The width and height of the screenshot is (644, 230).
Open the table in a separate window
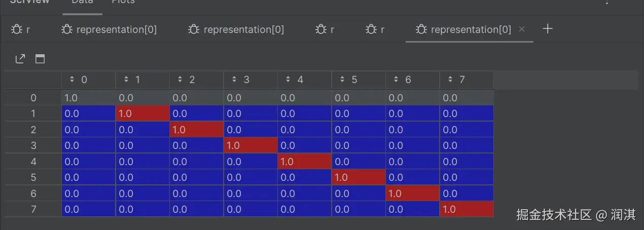click(x=20, y=59)
